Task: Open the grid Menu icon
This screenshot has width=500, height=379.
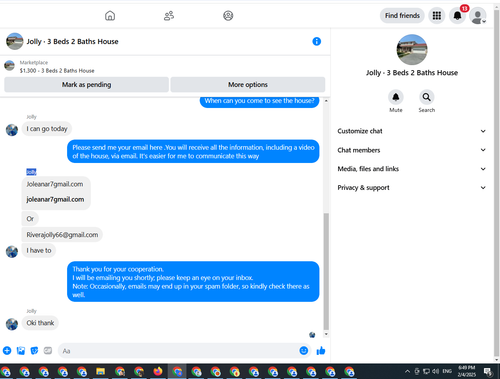Action: [437, 16]
